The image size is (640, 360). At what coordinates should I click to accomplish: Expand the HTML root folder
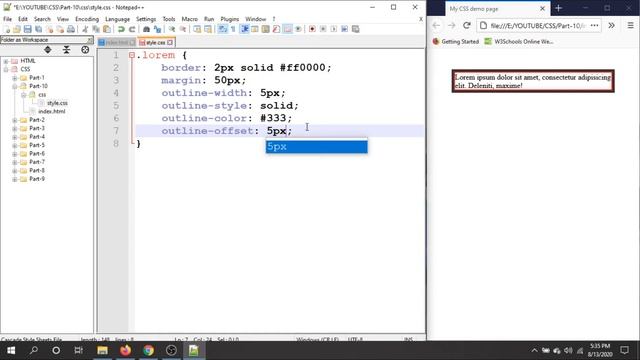[6, 61]
